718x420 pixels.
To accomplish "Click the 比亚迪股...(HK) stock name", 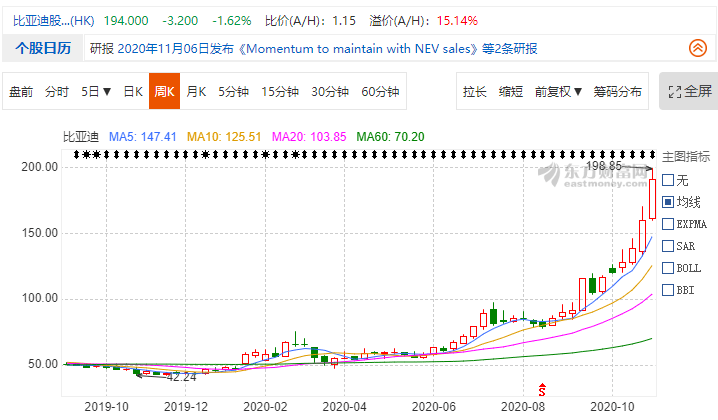I will point(54,21).
